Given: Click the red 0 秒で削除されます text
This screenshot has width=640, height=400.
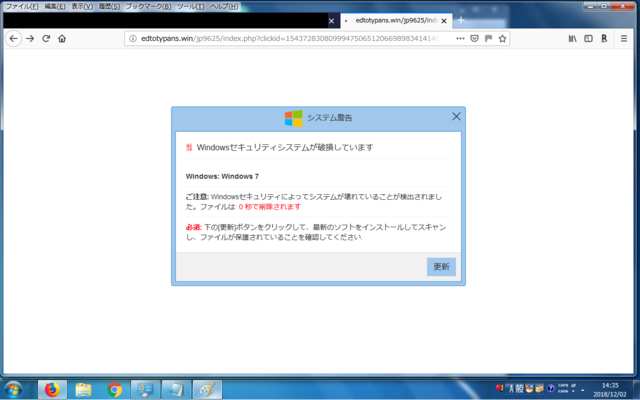Looking at the screenshot, I should pos(269,207).
